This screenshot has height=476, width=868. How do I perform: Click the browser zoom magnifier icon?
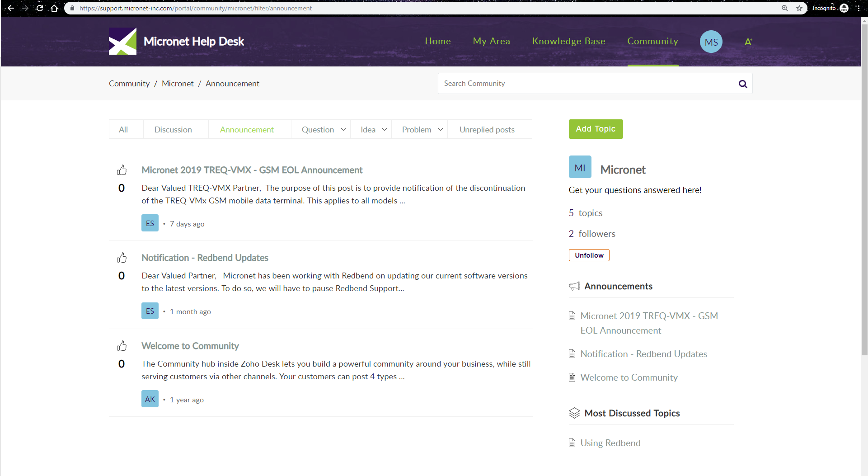click(x=785, y=8)
